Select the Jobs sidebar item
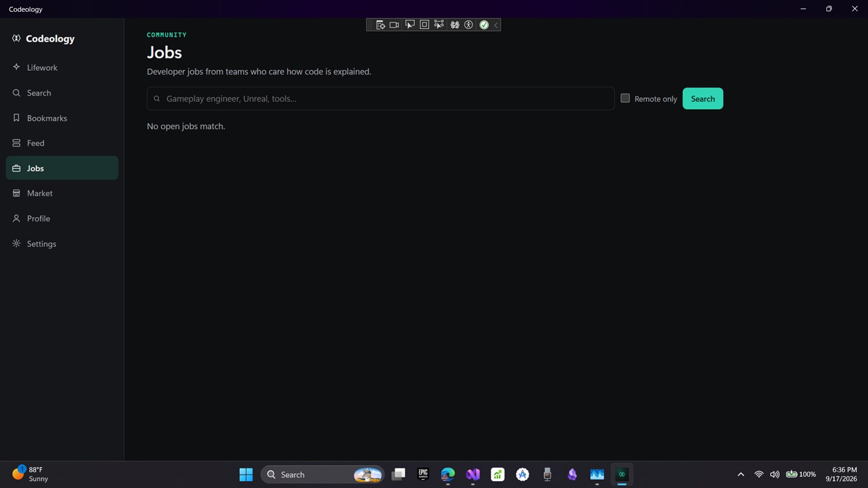The height and width of the screenshot is (488, 868). [62, 168]
